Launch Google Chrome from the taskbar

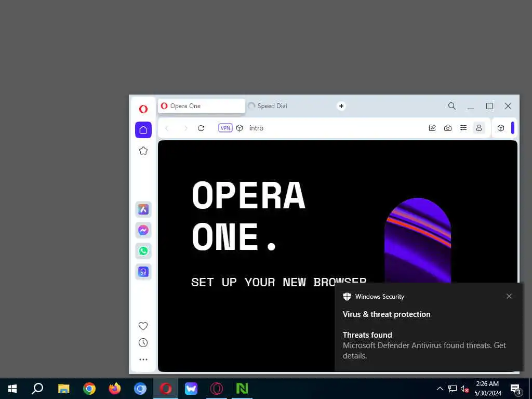pyautogui.click(x=89, y=389)
